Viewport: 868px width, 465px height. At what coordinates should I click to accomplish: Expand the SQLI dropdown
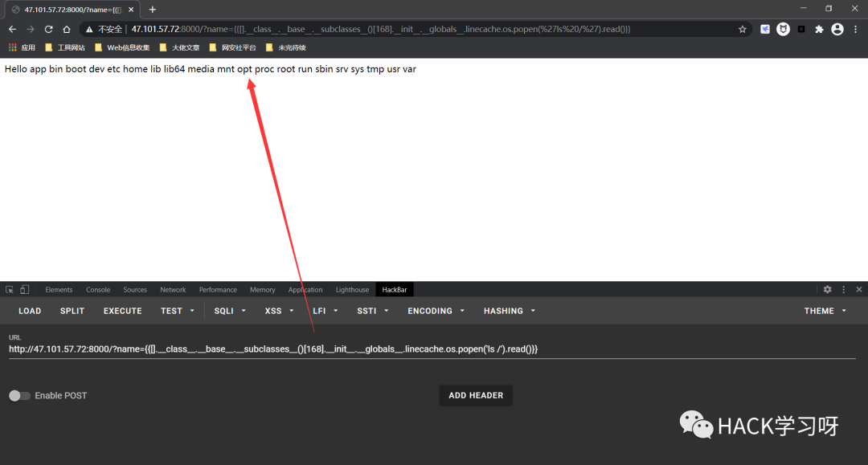point(230,311)
